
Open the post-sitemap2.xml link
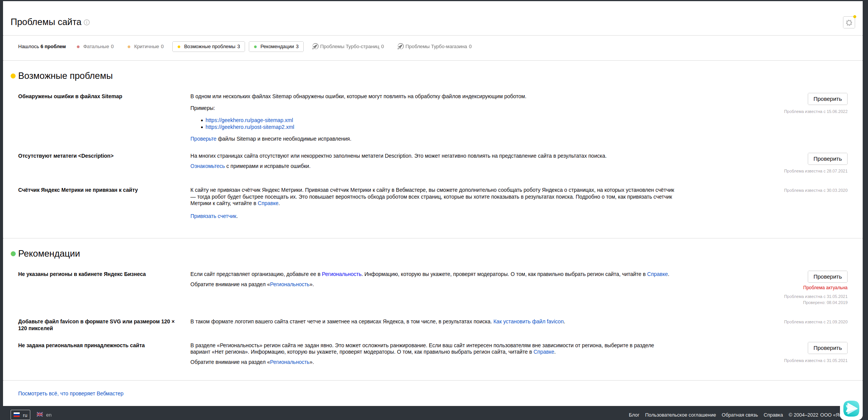(x=250, y=127)
